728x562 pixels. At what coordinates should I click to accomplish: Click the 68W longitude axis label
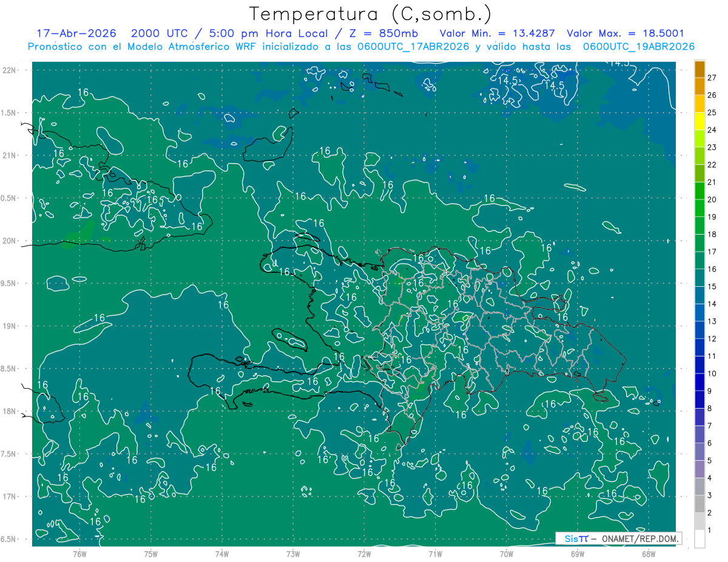pyautogui.click(x=648, y=554)
